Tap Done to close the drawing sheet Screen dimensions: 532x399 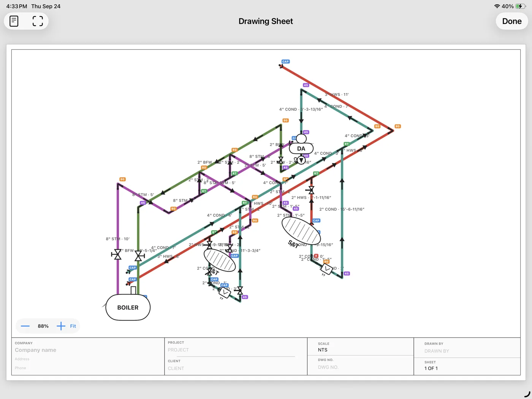tap(512, 21)
